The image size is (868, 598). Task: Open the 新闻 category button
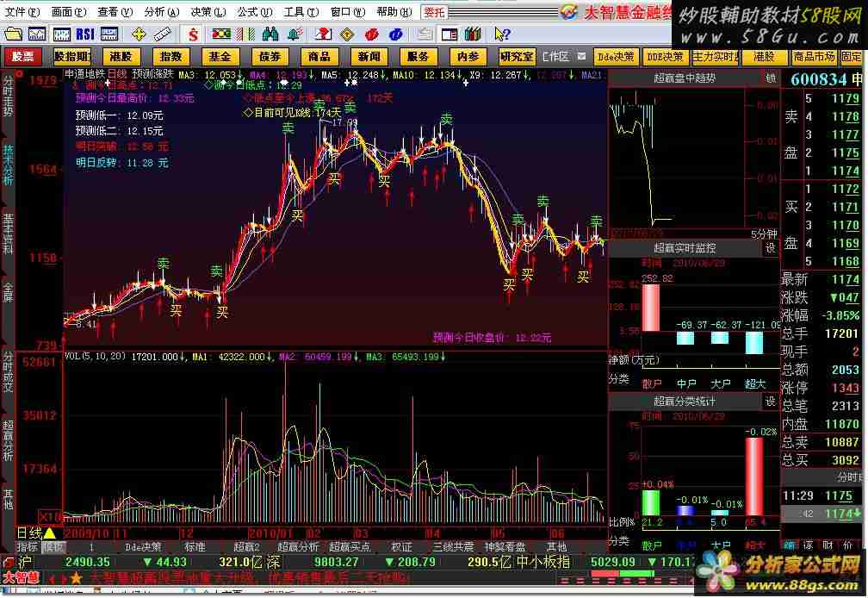click(369, 57)
